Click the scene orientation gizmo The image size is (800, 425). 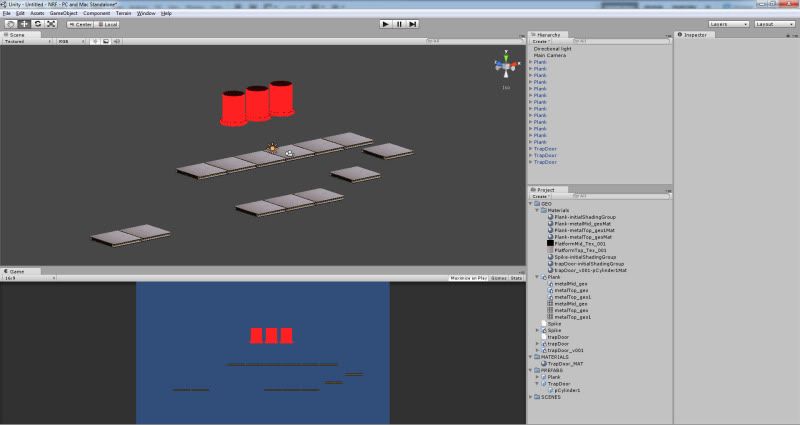[505, 67]
